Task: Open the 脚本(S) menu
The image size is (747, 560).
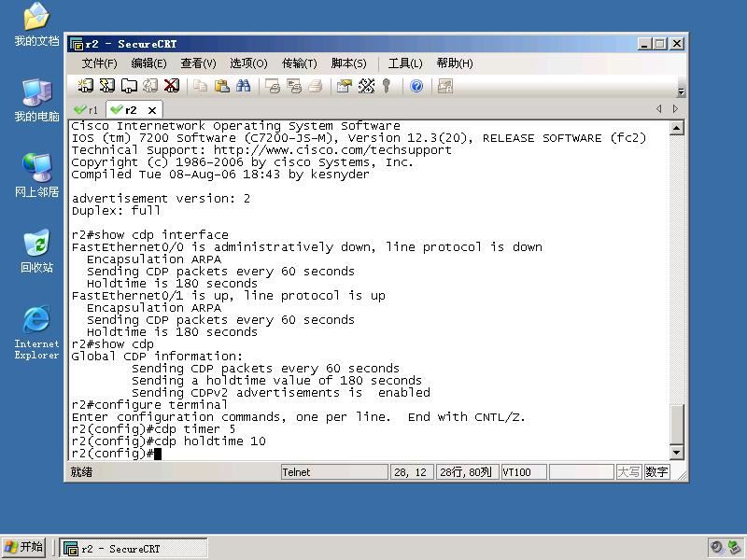Action: tap(348, 63)
